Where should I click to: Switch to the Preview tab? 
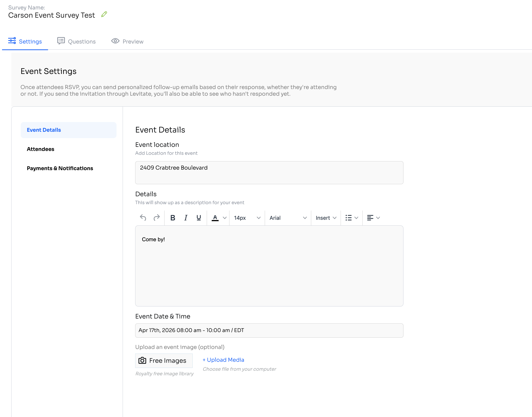click(x=128, y=41)
